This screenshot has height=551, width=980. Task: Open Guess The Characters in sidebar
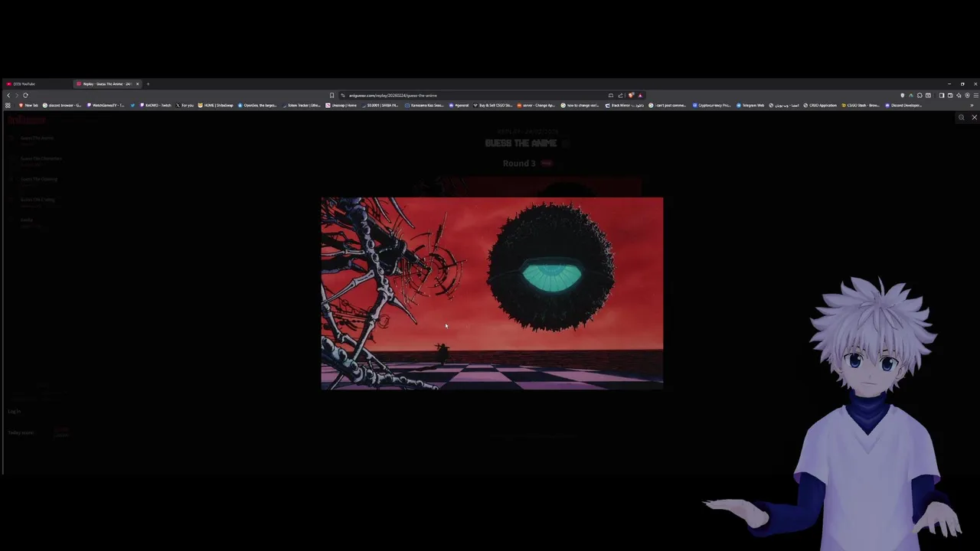point(41,158)
